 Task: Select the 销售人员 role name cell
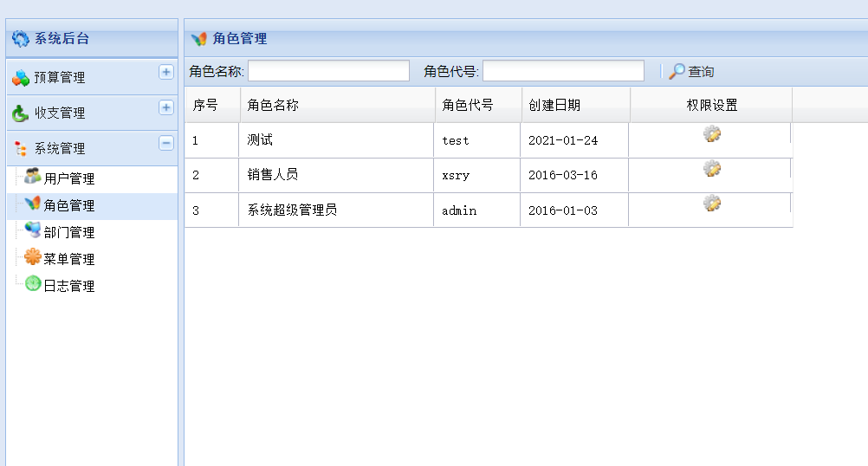(x=336, y=175)
